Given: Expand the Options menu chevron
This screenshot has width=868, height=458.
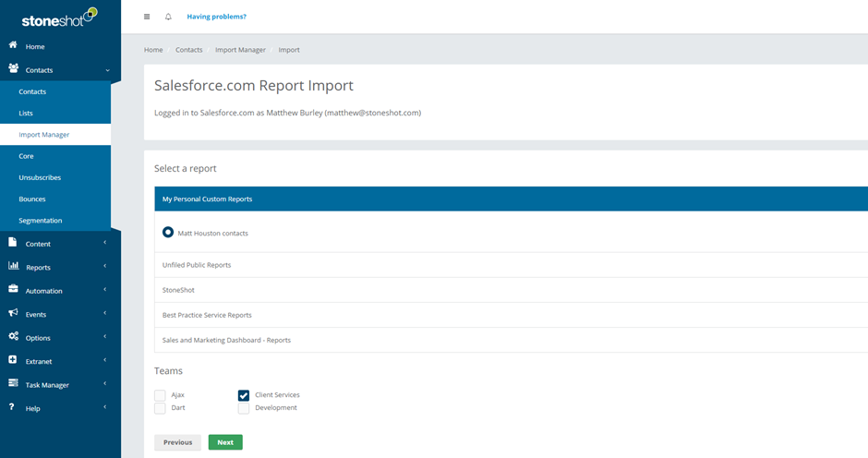Looking at the screenshot, I should coord(104,337).
